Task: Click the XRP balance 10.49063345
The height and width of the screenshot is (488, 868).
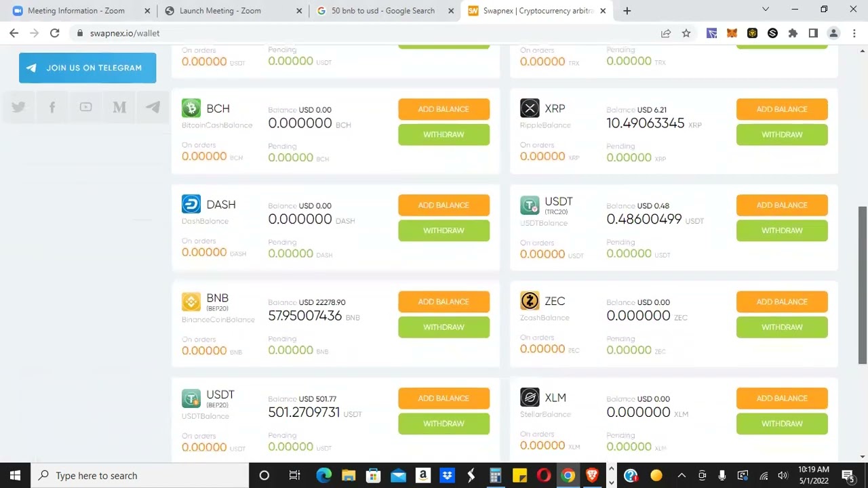Action: coord(646,123)
